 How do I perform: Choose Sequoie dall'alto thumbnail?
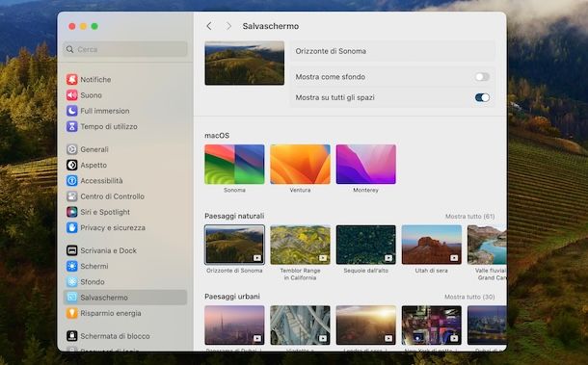(365, 245)
